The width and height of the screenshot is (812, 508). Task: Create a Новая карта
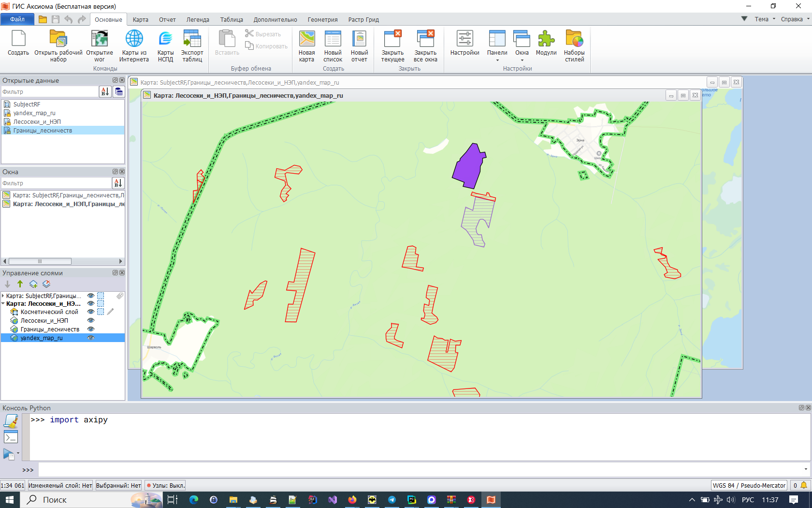[x=306, y=45]
